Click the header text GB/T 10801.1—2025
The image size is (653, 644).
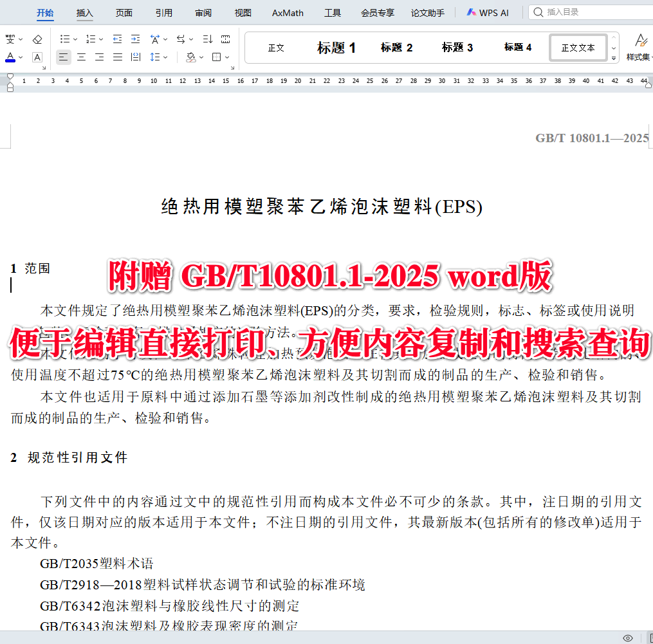click(x=592, y=138)
